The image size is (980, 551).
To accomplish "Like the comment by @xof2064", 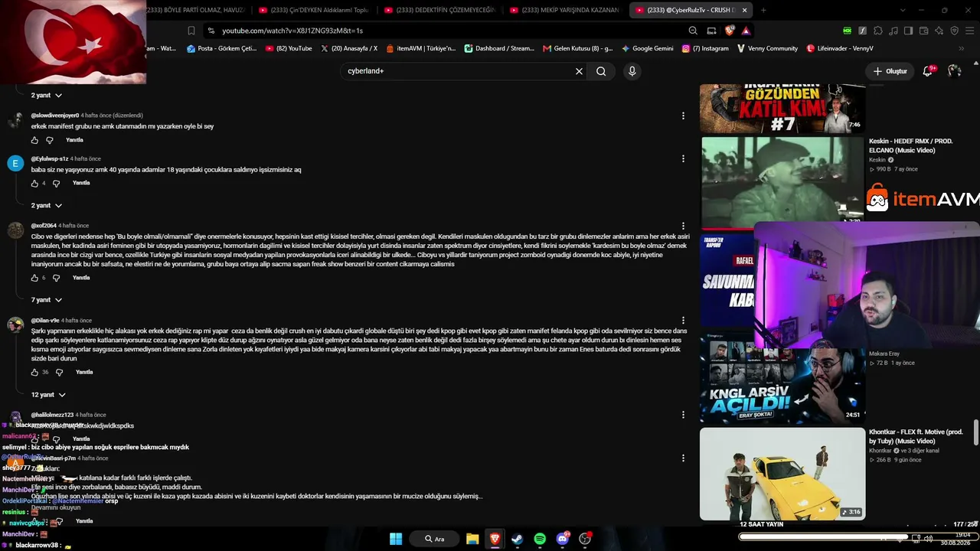I will point(34,278).
